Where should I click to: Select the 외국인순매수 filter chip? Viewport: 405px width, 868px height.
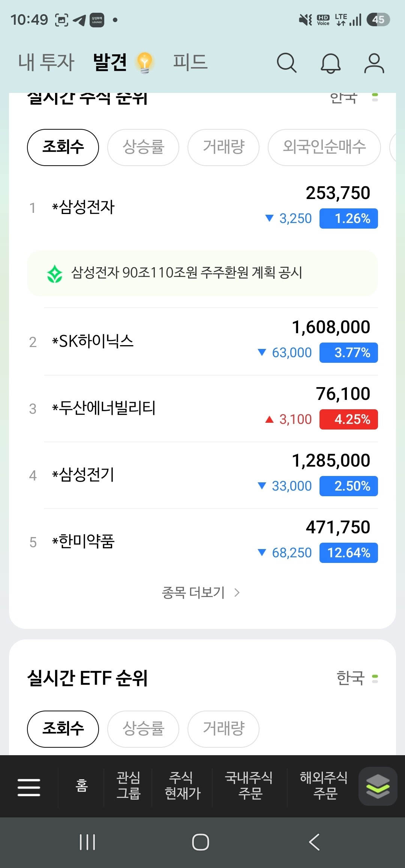point(324,147)
